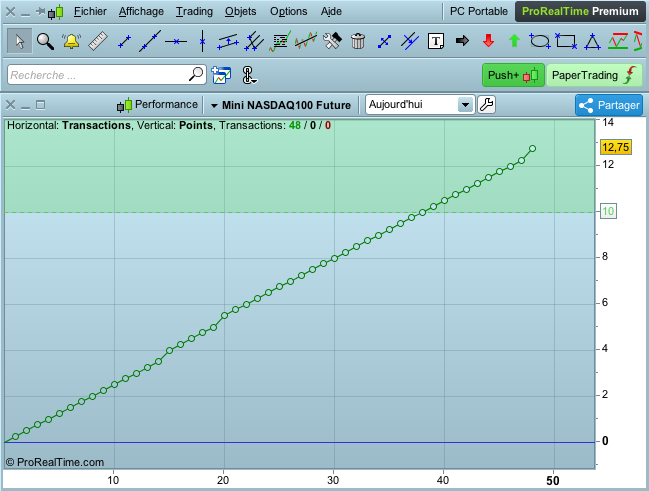Select the blue diagonal arrow object tool
Image resolution: width=649 pixels, height=491 pixels.
(385, 41)
